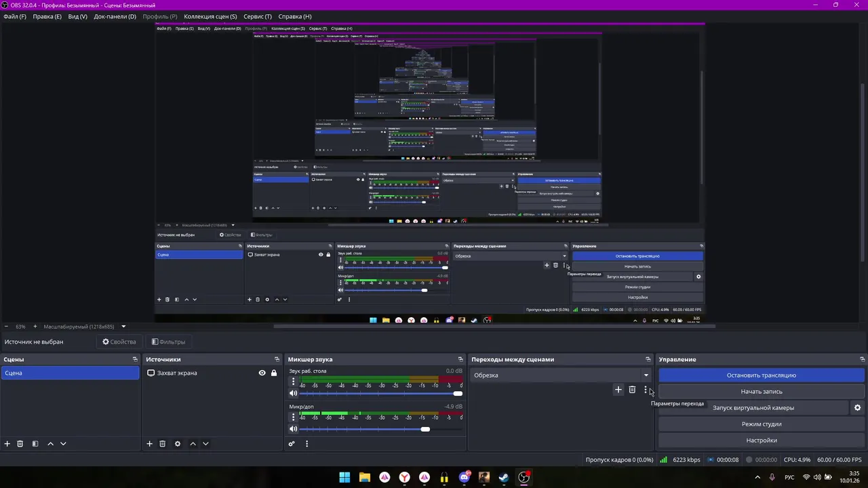
Task: Move source down in Источники panel
Action: [205, 444]
